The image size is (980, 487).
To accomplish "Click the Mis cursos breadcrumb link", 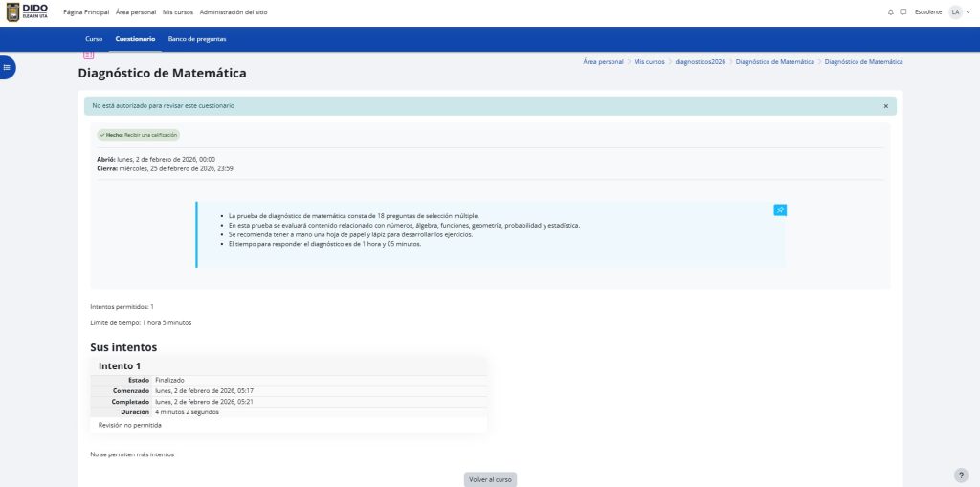I will (649, 61).
